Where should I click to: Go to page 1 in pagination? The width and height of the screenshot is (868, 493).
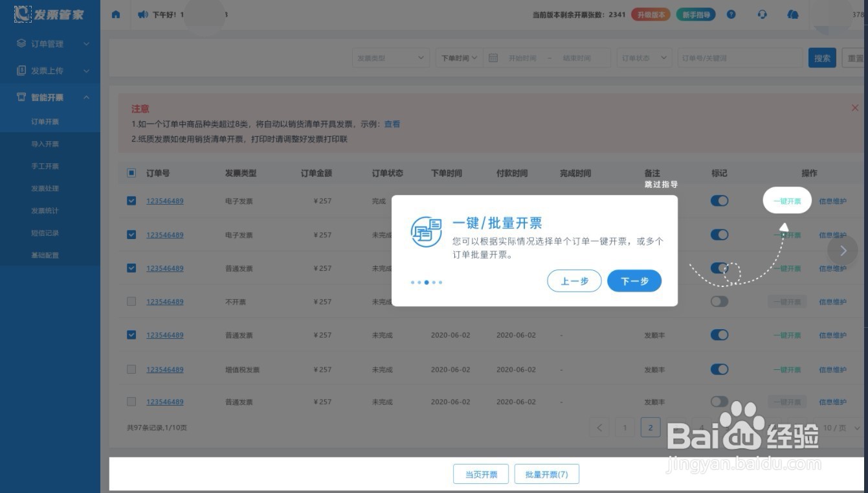tap(625, 428)
